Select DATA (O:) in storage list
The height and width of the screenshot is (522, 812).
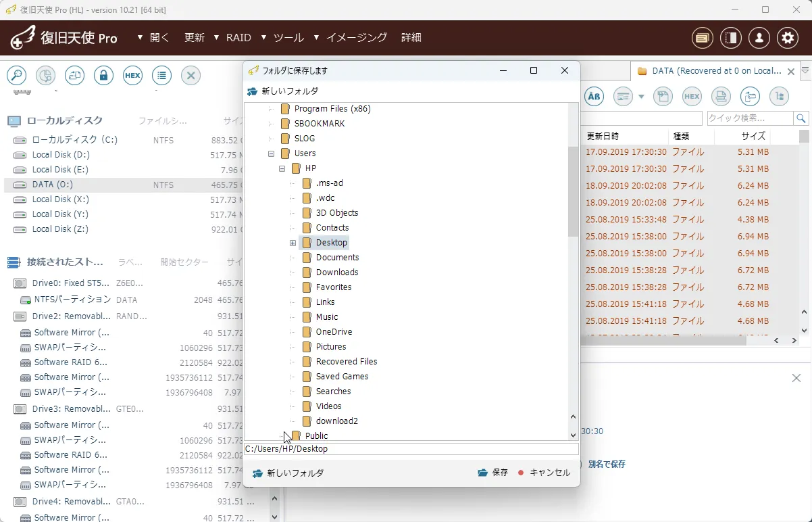click(122, 185)
